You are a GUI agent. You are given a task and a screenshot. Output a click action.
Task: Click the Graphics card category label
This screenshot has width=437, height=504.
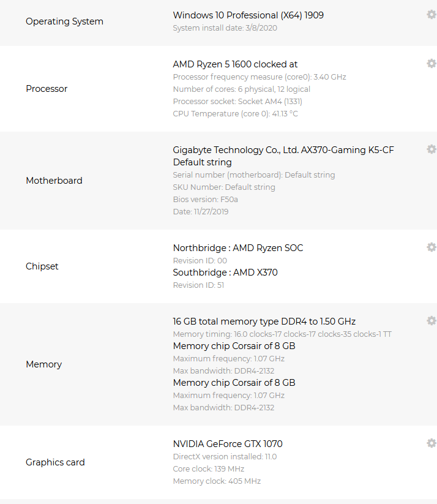click(x=55, y=462)
